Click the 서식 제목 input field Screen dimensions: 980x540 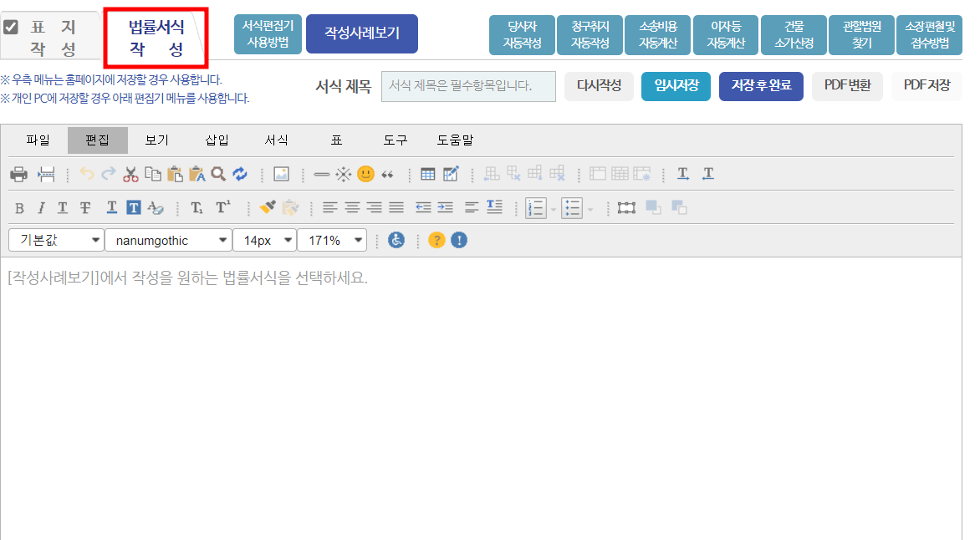tap(468, 86)
